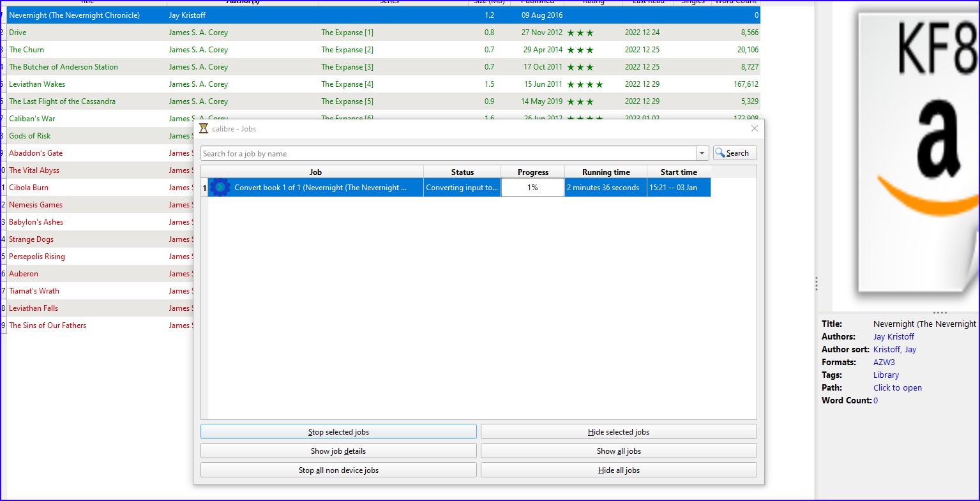The height and width of the screenshot is (501, 980).
Task: Click the 'The Expanse [1]' series cell
Action: coord(347,33)
